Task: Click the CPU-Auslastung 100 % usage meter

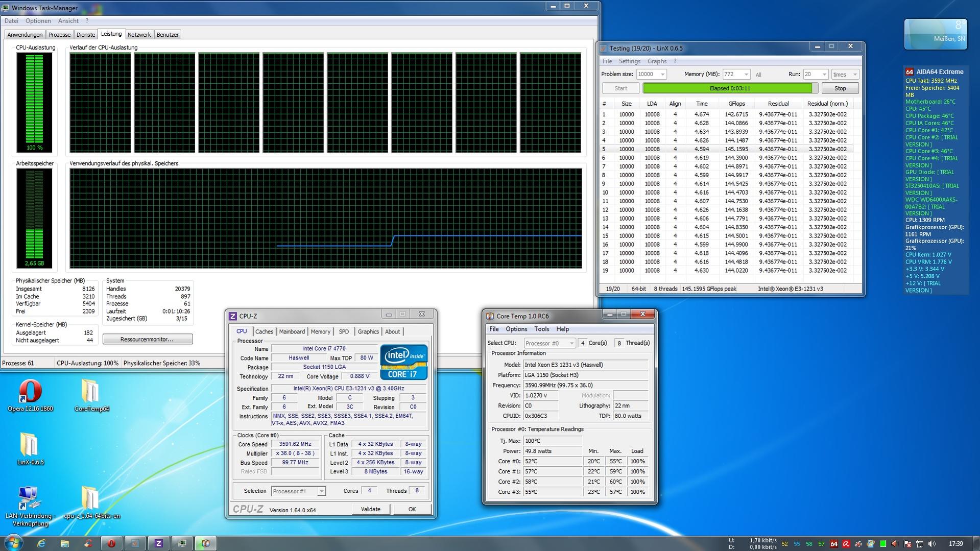Action: 34,103
